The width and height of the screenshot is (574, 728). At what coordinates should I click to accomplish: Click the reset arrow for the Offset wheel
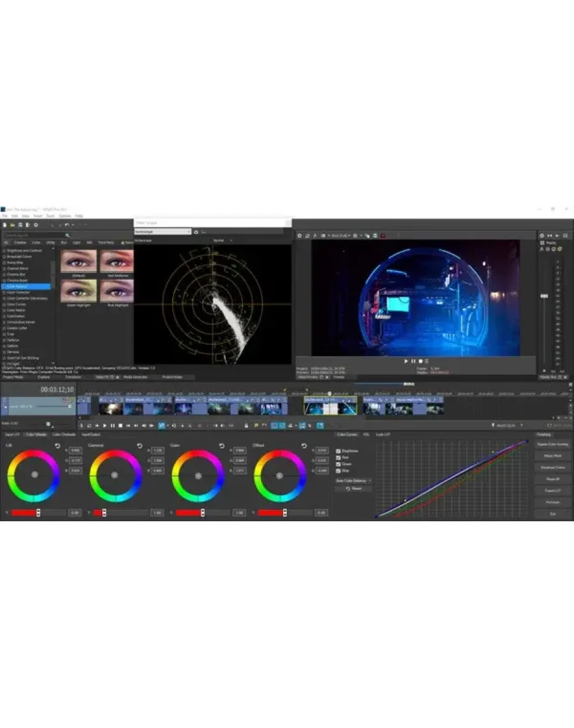tap(303, 446)
